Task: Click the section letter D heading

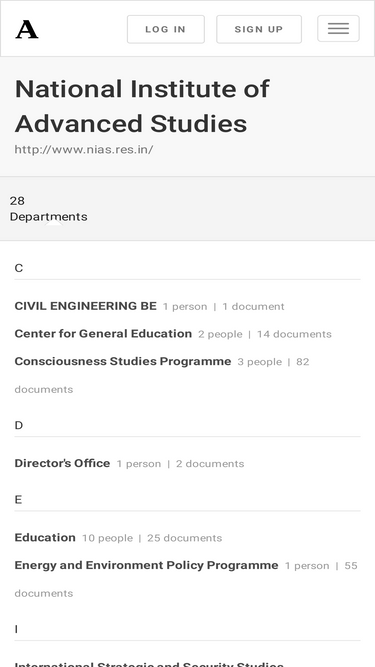Action: click(x=19, y=425)
